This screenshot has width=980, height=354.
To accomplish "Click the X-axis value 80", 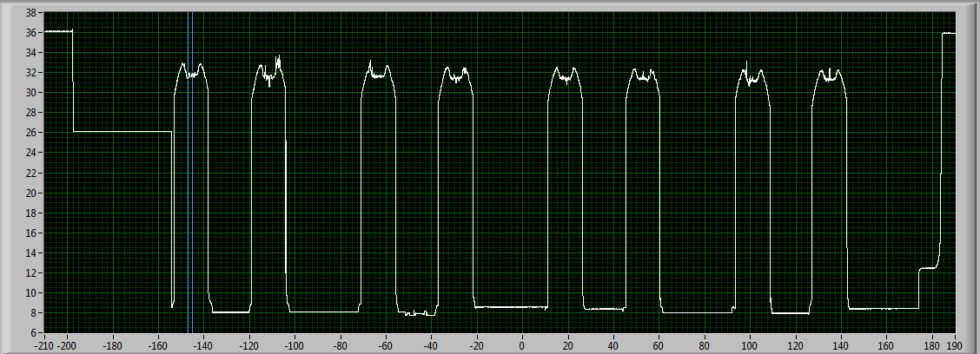I will pyautogui.click(x=705, y=344).
